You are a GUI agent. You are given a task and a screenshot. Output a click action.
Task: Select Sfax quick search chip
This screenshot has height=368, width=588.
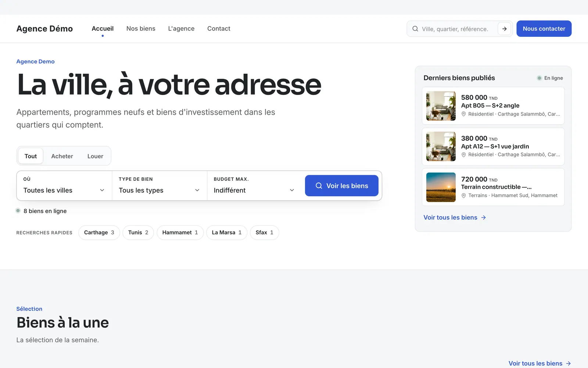(265, 233)
